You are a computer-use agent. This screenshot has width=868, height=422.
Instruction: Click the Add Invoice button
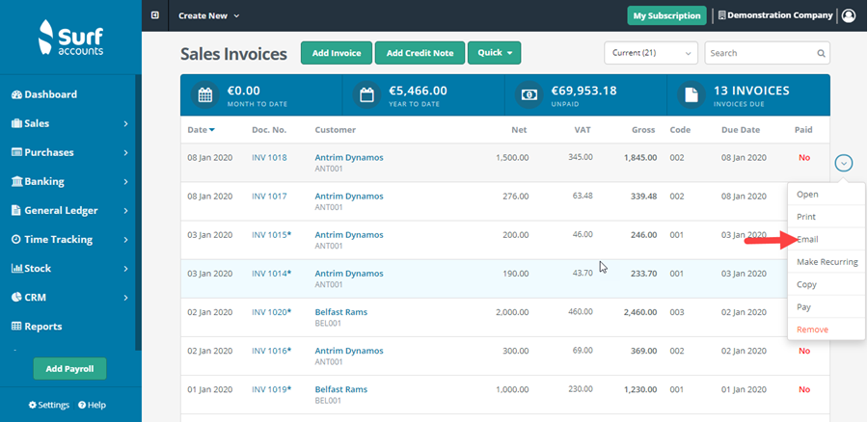(x=336, y=53)
